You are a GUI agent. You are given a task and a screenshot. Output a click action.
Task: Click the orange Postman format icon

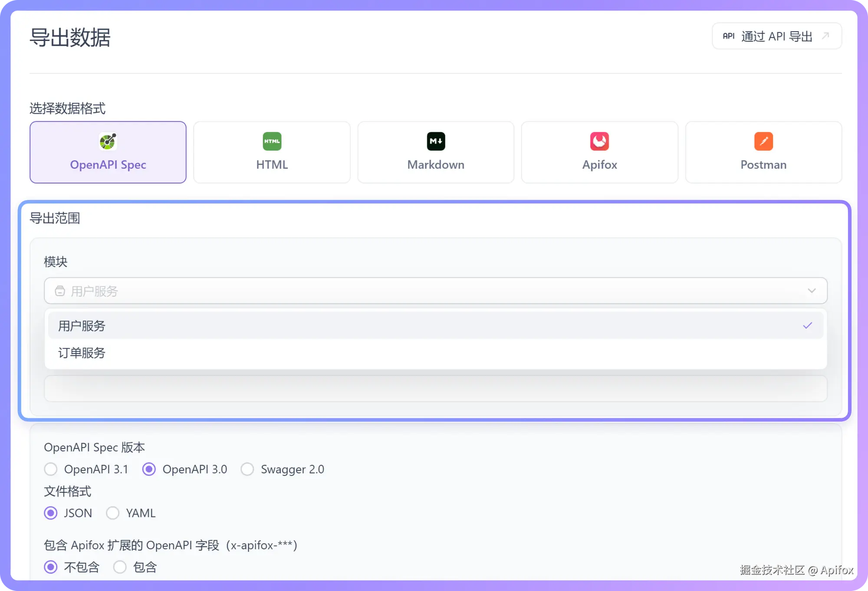[763, 141]
